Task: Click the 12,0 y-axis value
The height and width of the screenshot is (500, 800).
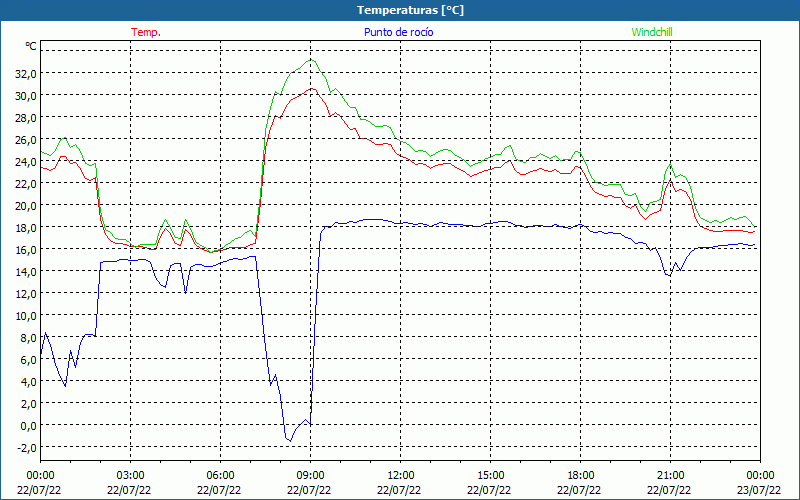Action: pos(26,294)
